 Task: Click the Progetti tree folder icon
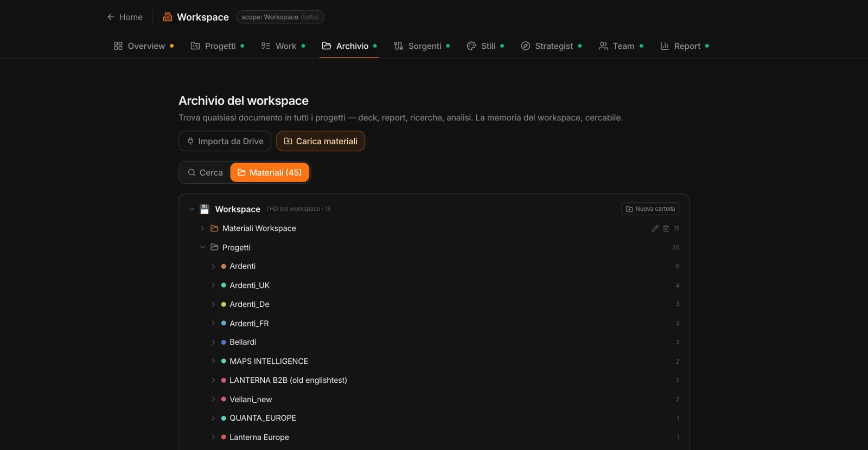214,247
